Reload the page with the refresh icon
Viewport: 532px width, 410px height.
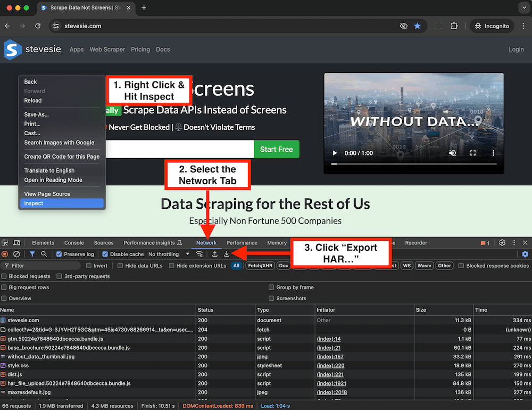38,26
